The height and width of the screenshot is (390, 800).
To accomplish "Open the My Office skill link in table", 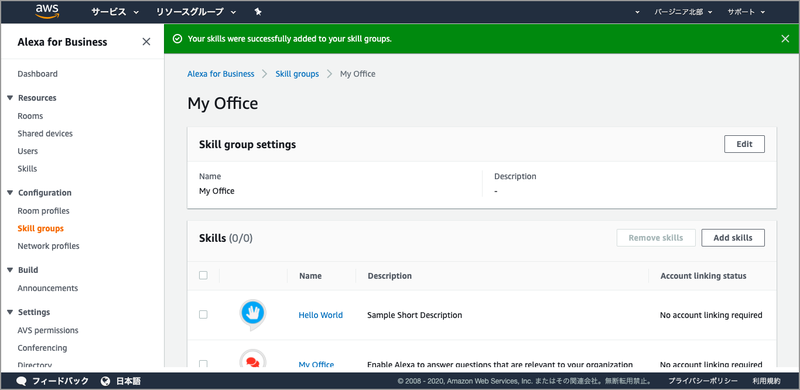I will point(316,364).
